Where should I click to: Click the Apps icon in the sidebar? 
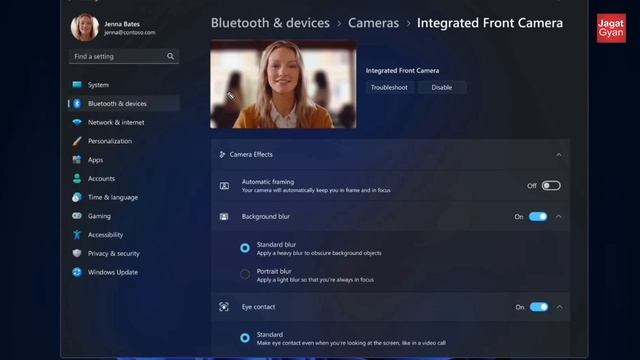pos(77,160)
